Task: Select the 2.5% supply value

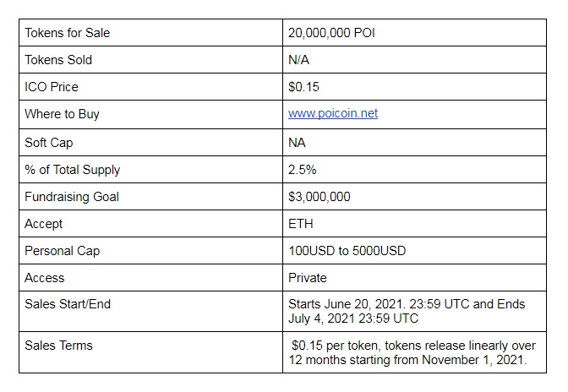Action: (x=303, y=170)
